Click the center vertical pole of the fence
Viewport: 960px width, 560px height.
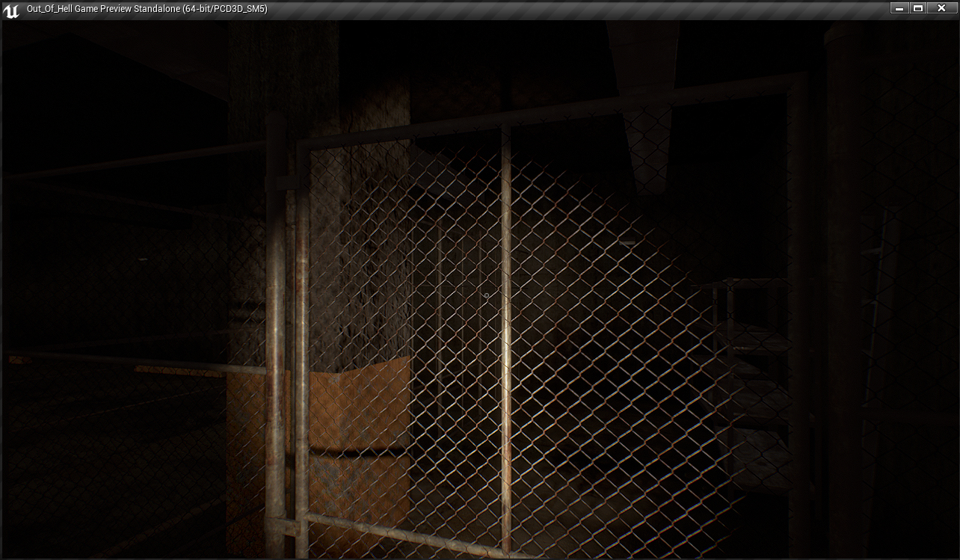click(x=506, y=336)
